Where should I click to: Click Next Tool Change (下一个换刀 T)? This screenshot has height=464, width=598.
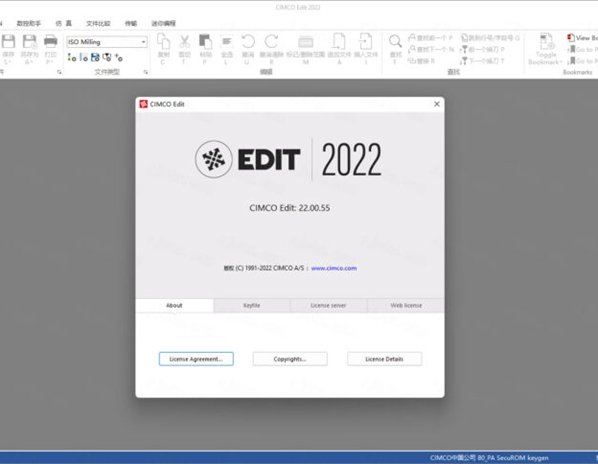click(x=482, y=61)
